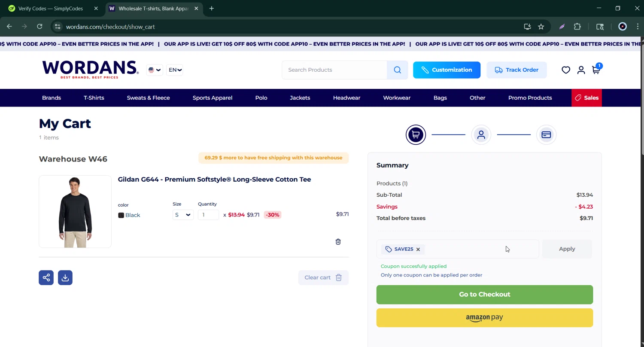
Task: Switch to Verify Codes SimplyCodes tab
Action: click(50, 9)
